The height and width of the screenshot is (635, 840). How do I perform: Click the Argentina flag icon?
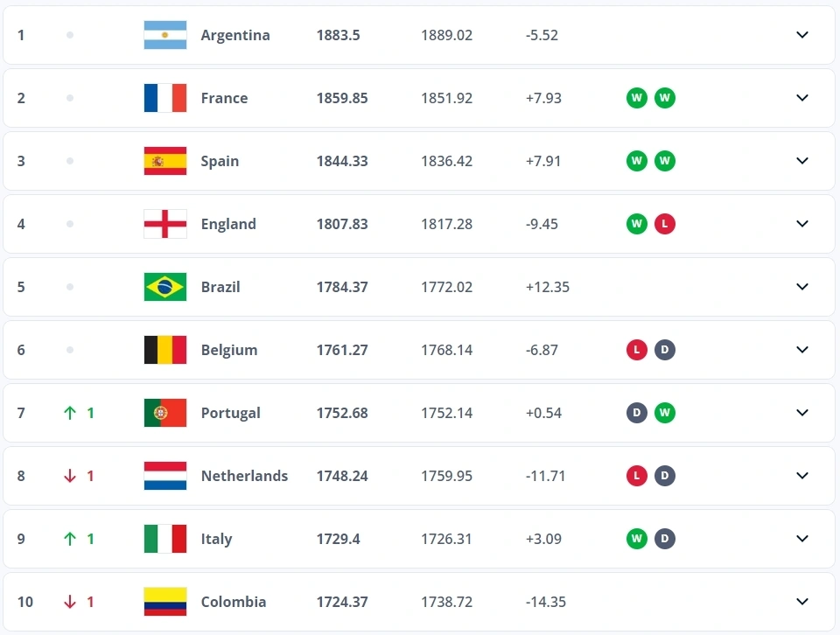point(165,35)
